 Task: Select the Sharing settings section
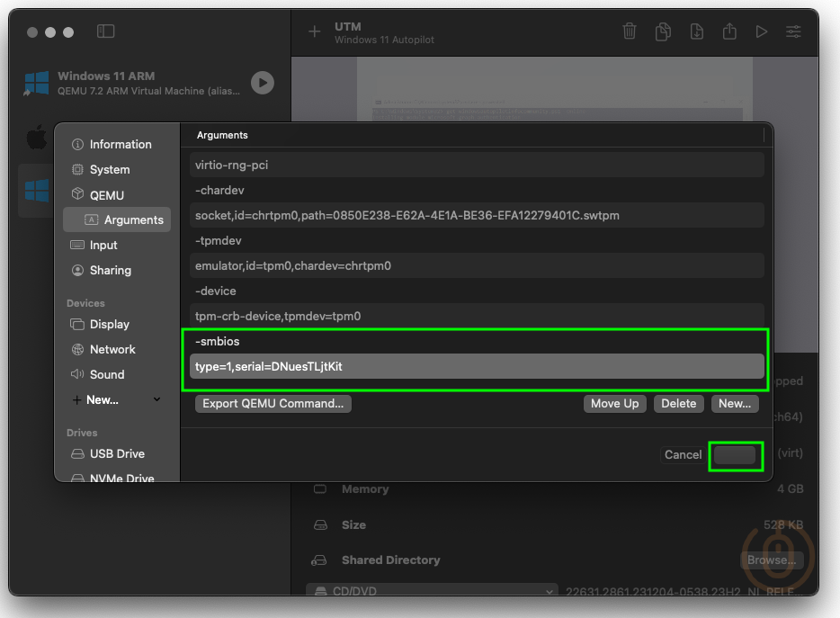point(112,270)
